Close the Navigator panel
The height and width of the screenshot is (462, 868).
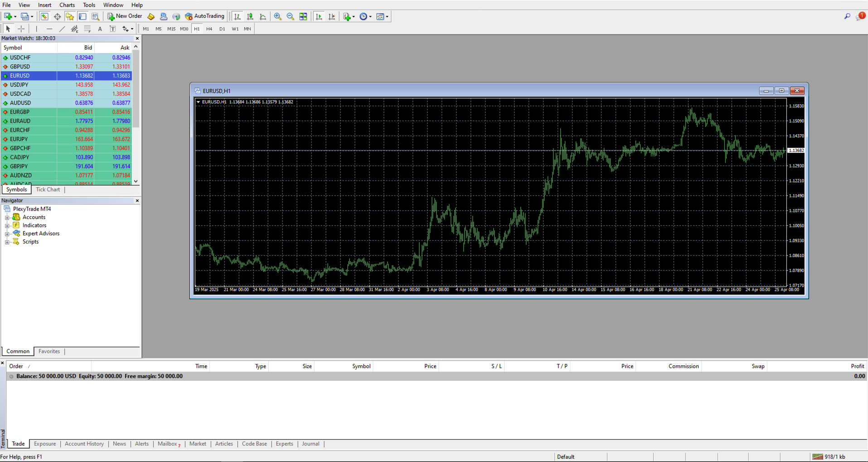(x=137, y=200)
